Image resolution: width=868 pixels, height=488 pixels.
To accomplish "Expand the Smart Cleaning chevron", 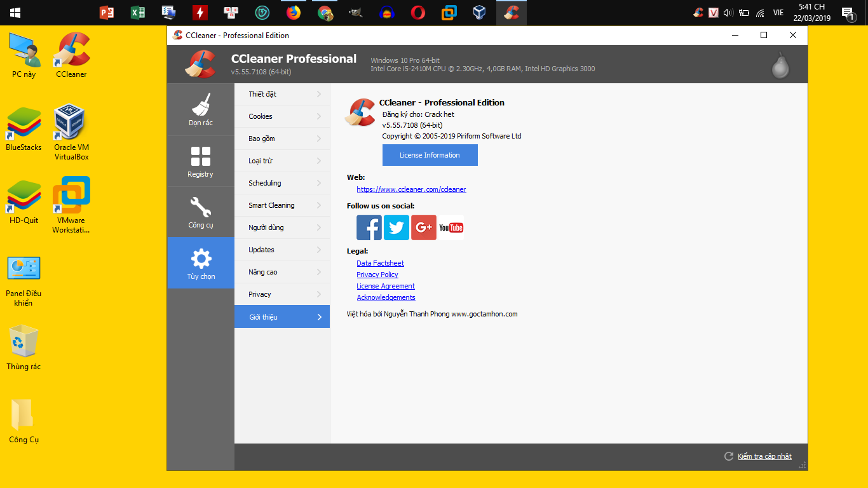I will (319, 205).
